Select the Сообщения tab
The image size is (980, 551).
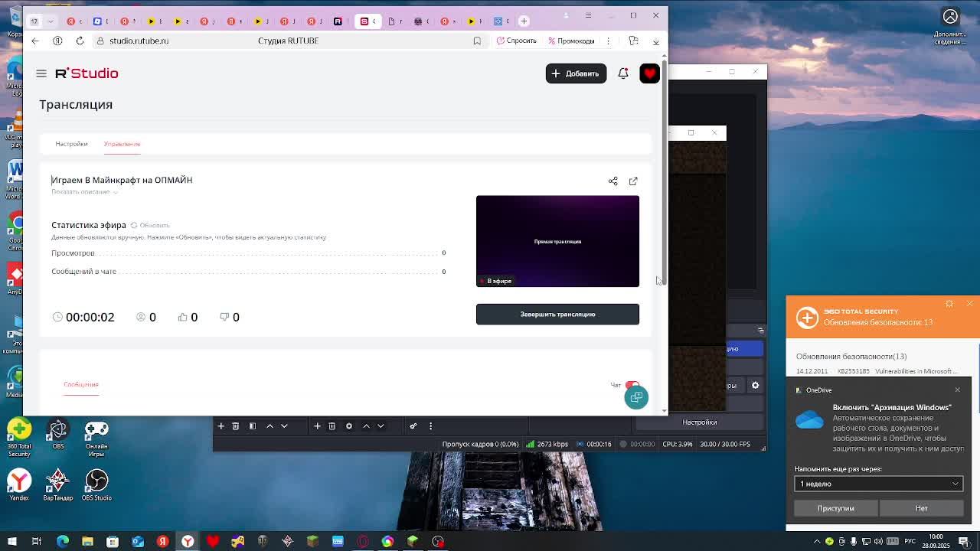[x=81, y=384]
